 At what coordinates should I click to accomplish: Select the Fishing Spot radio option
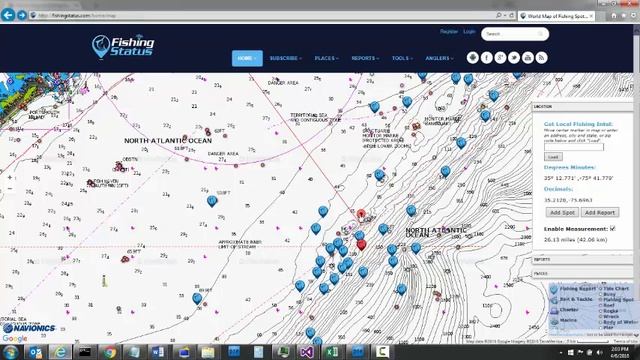(601, 300)
